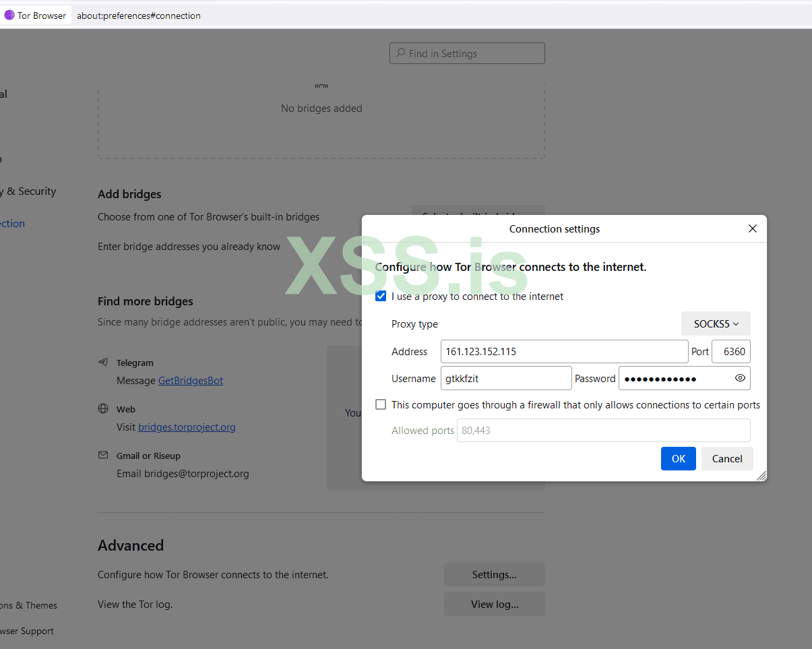Open the GetBridgesBot link
The image size is (812, 649).
click(191, 381)
